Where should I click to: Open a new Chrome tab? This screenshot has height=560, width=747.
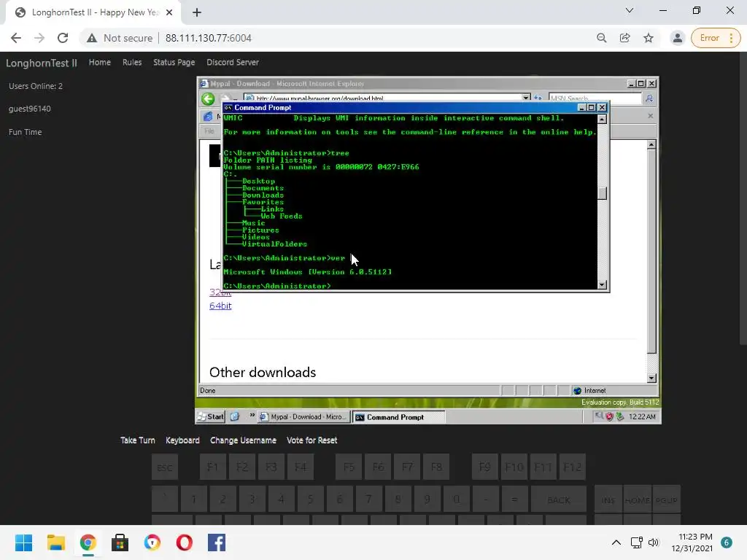click(x=197, y=12)
